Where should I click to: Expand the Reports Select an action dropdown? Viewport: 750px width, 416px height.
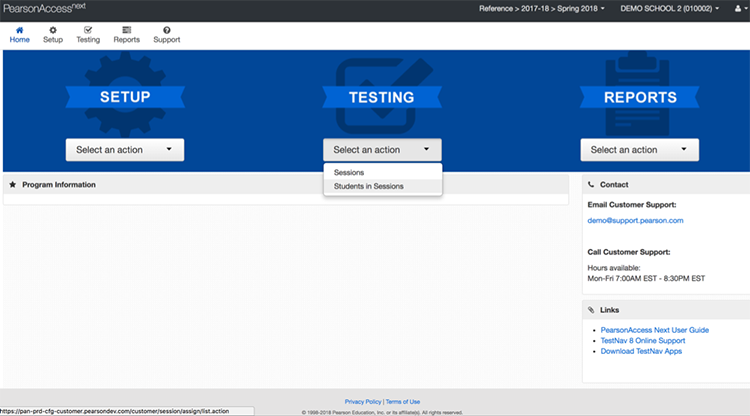[x=639, y=150]
